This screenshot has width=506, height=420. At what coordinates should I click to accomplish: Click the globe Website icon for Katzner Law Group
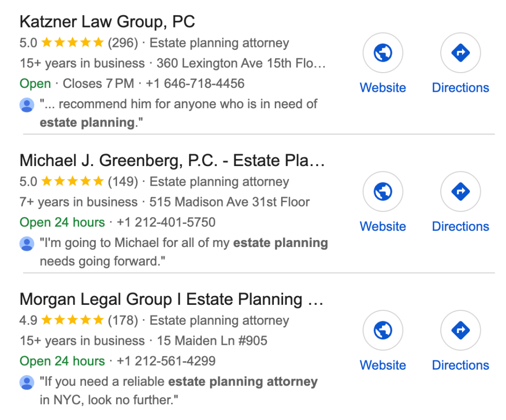(x=383, y=53)
